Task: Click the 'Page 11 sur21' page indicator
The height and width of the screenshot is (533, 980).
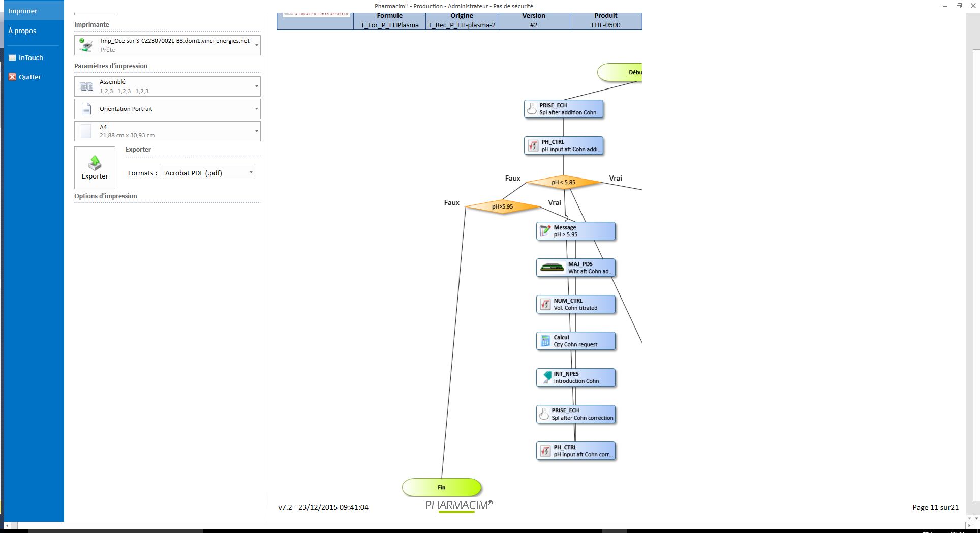Action: click(935, 507)
